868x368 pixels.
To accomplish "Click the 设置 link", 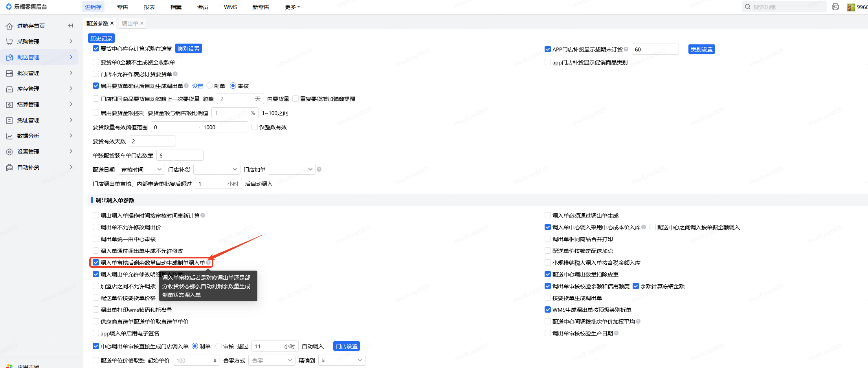I will (x=198, y=86).
